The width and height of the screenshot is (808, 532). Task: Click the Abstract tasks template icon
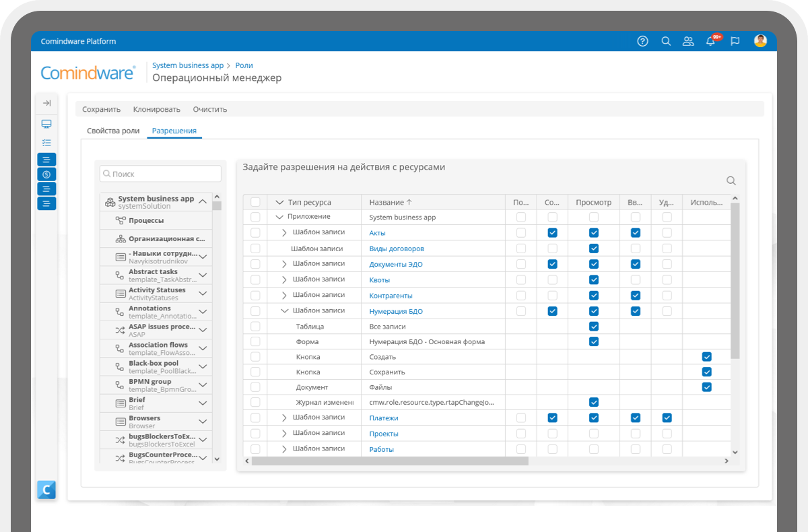121,275
